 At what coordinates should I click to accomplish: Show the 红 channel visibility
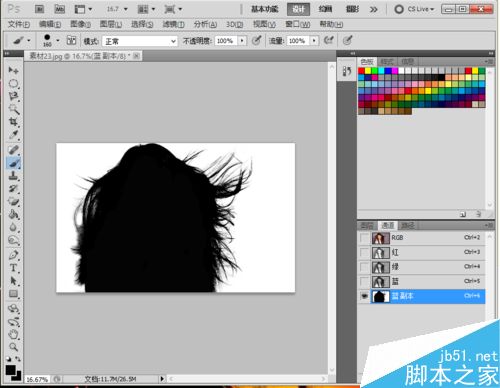(365, 253)
